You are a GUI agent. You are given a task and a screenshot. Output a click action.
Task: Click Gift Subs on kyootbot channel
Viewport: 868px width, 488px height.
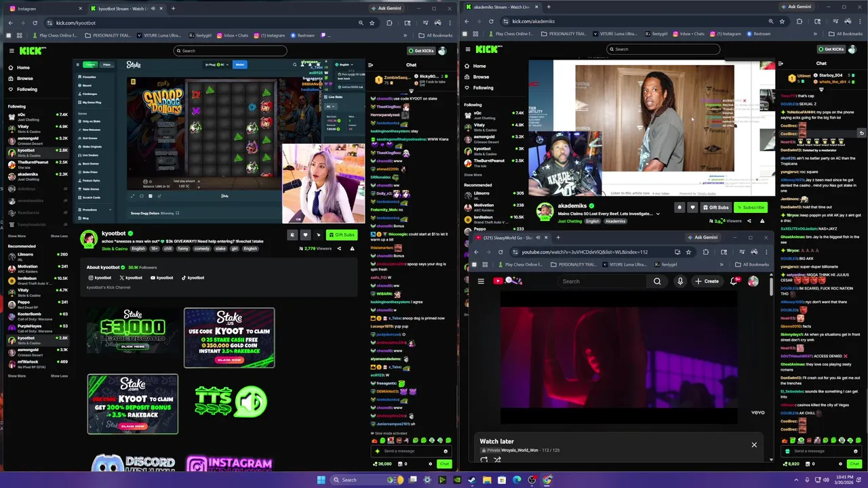pyautogui.click(x=341, y=235)
